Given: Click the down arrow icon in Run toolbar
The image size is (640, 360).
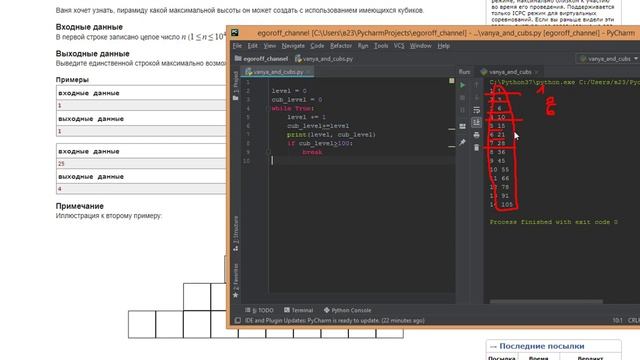Looking at the screenshot, I should coord(476,98).
